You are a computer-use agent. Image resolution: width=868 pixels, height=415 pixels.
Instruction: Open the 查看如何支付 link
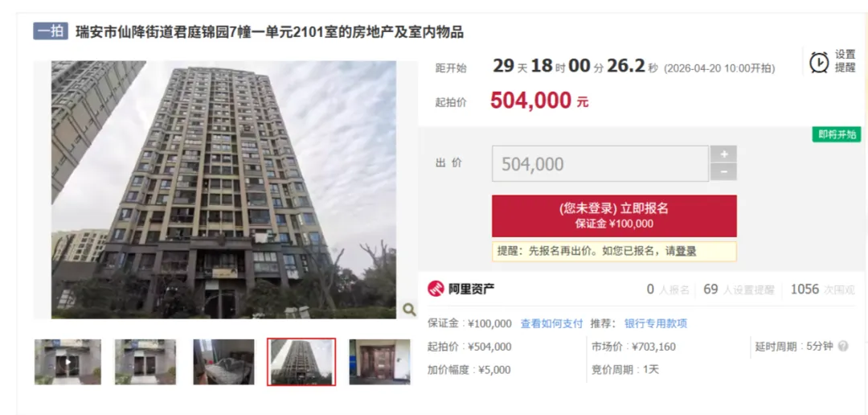point(551,323)
